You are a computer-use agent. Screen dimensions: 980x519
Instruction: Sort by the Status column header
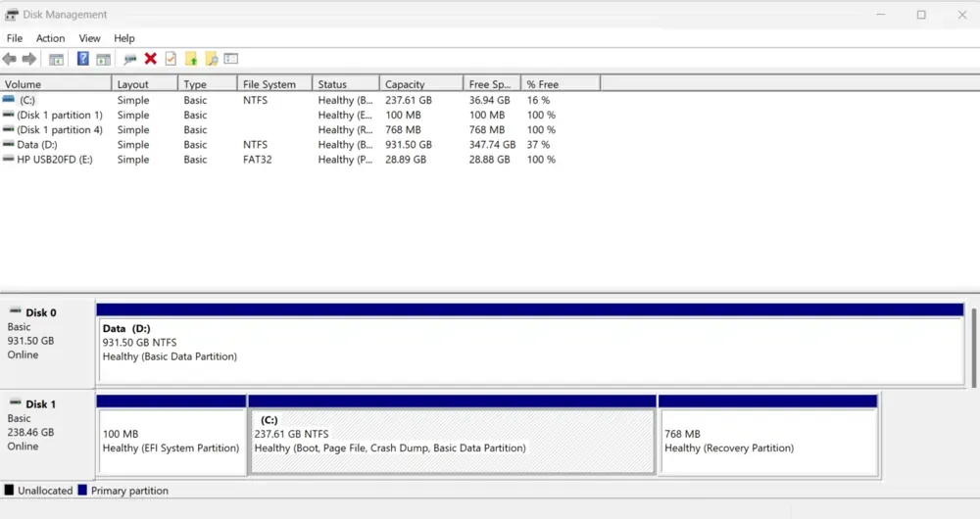point(346,83)
